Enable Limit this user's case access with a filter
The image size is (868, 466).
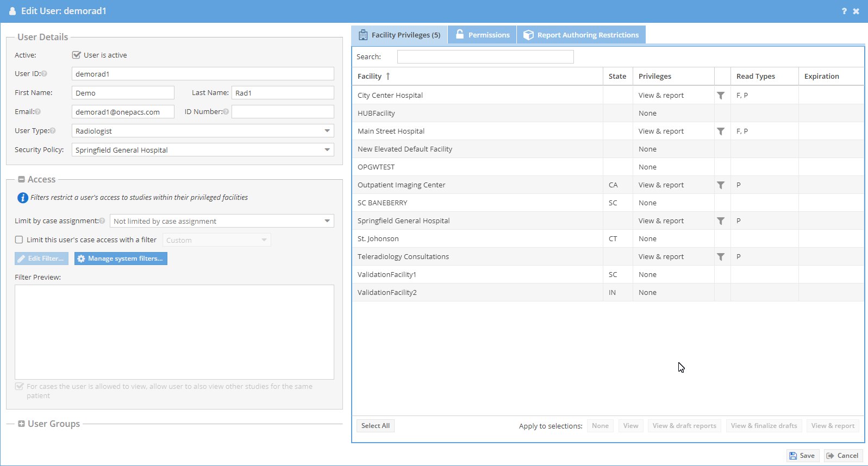pos(19,240)
